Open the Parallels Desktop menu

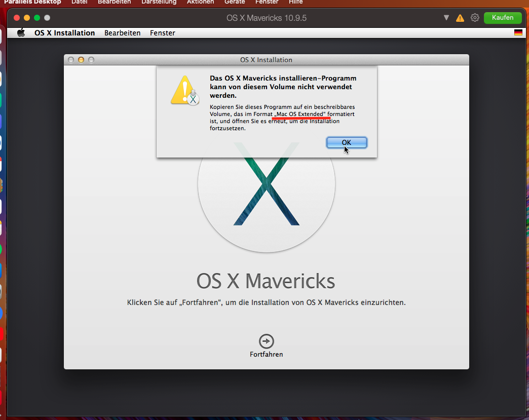(x=32, y=2)
